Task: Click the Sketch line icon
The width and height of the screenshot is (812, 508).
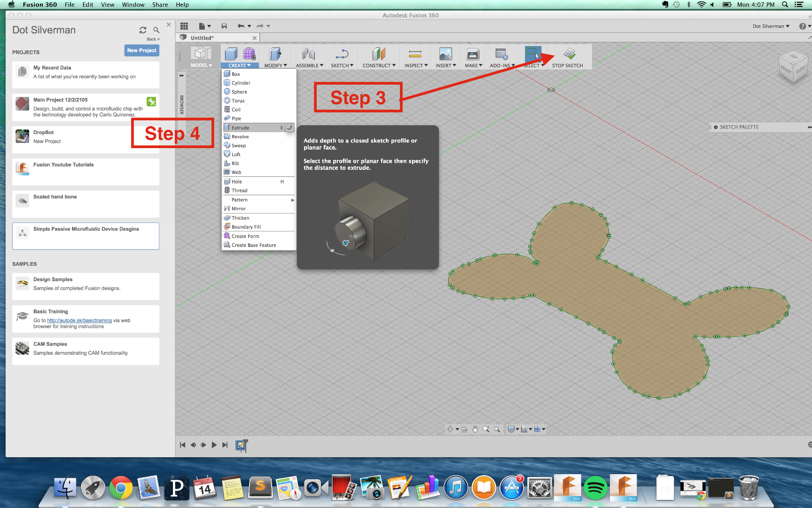Action: click(342, 54)
